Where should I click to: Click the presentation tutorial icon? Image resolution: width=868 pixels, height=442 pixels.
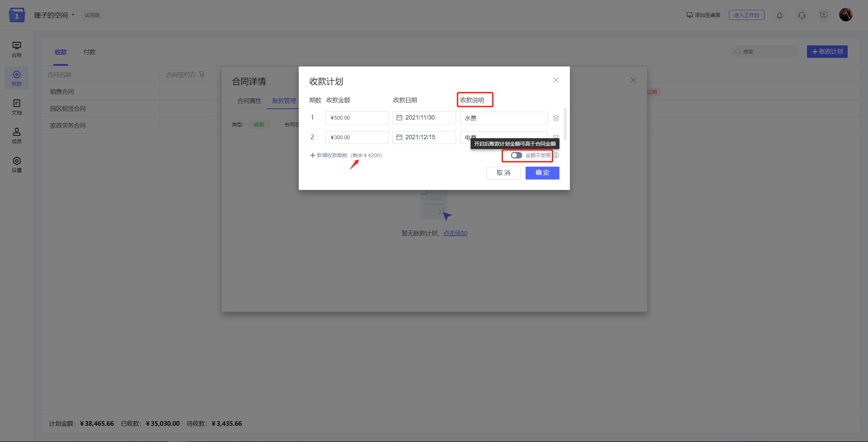pos(824,15)
